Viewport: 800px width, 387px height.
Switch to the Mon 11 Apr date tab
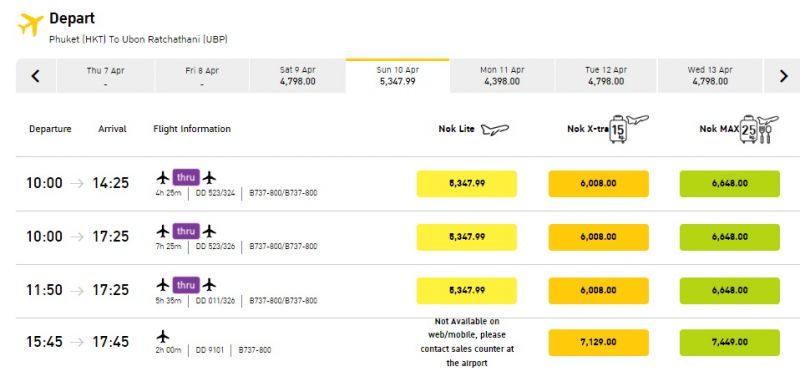click(502, 76)
